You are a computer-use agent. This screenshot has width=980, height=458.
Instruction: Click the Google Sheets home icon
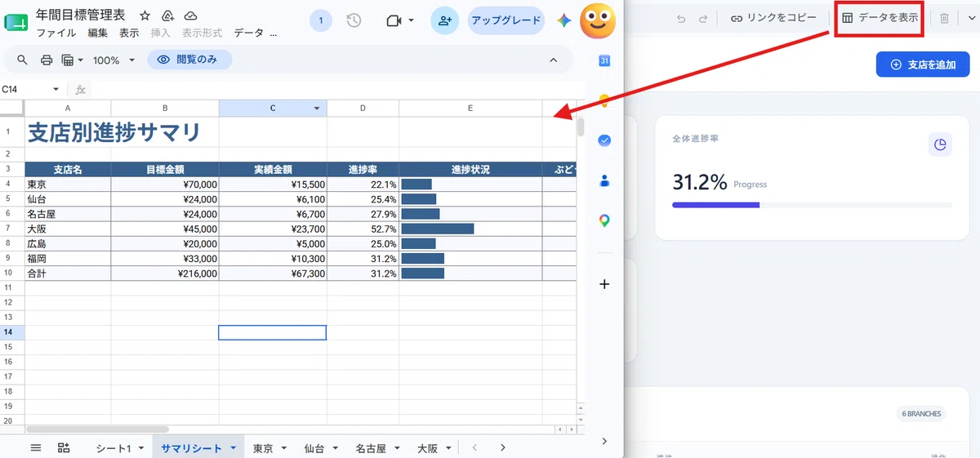point(16,21)
